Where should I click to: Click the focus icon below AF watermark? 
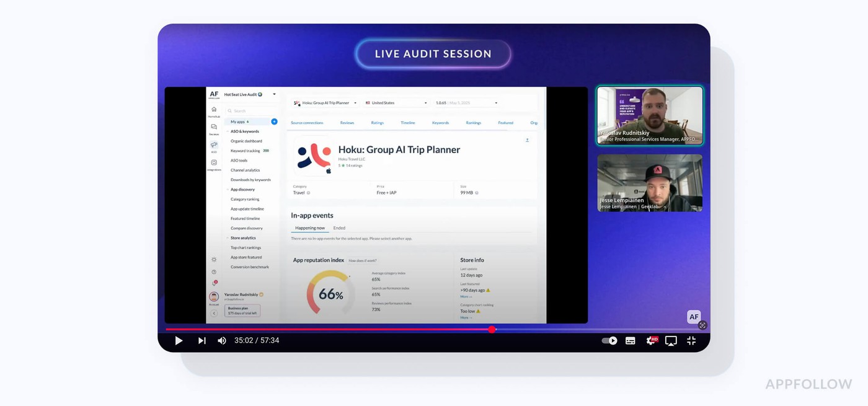702,325
